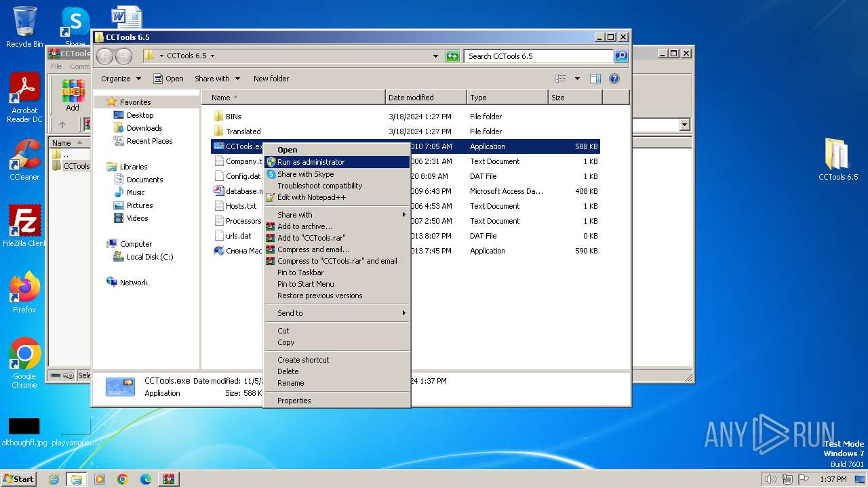Choose Add to archive... entry

[x=337, y=226]
